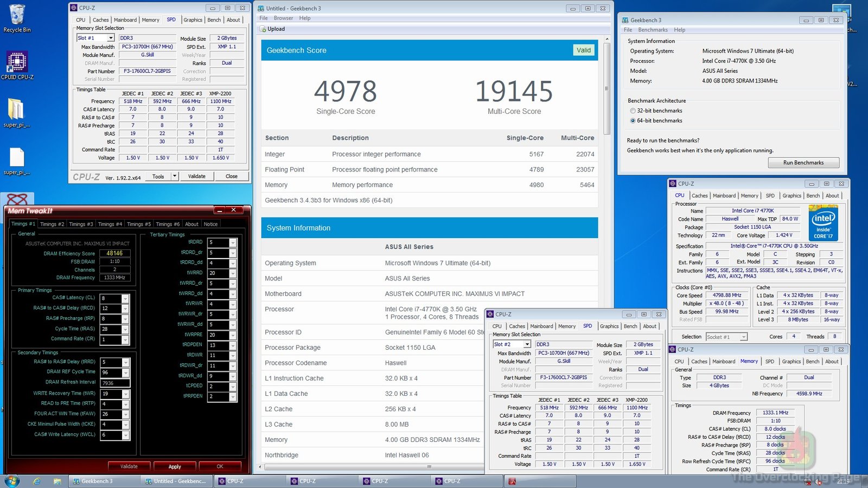Screen dimensions: 868x488
Task: Select the 64-bit benchmarks radio button
Action: click(x=633, y=120)
